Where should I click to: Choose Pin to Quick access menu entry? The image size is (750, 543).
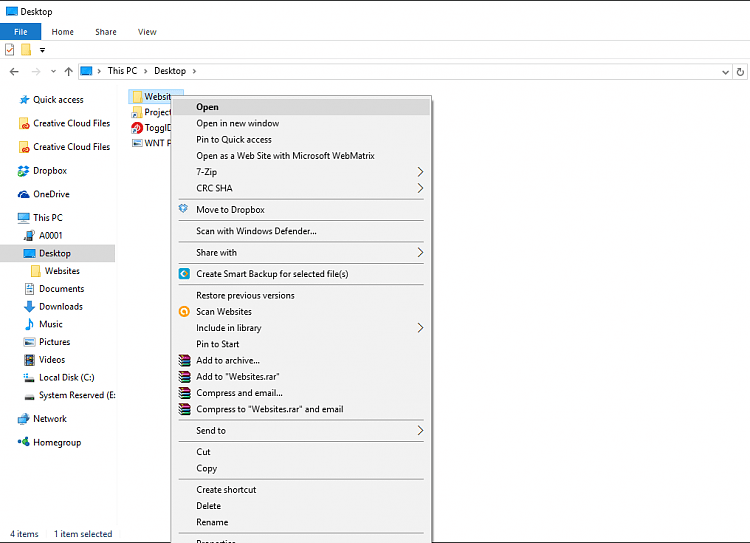click(x=234, y=140)
